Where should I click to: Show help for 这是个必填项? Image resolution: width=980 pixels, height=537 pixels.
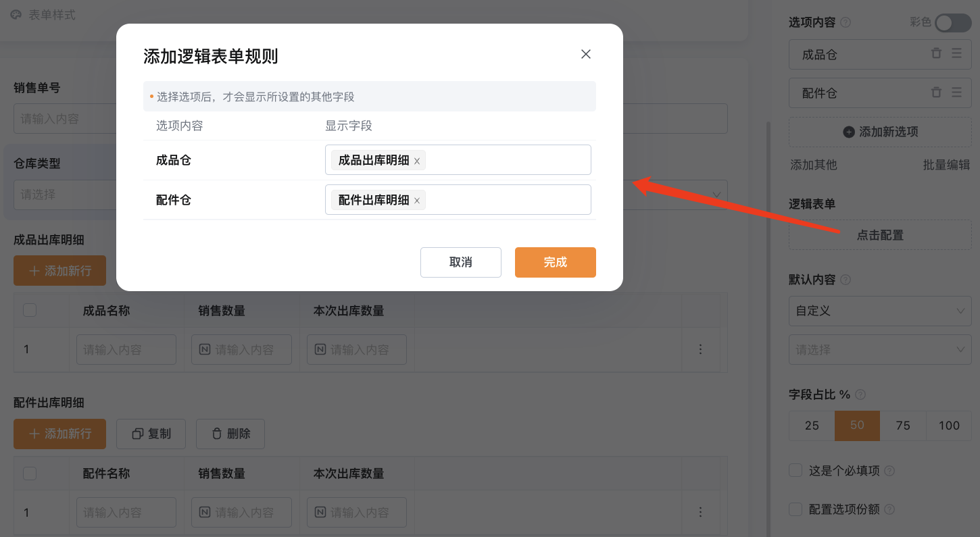[889, 471]
